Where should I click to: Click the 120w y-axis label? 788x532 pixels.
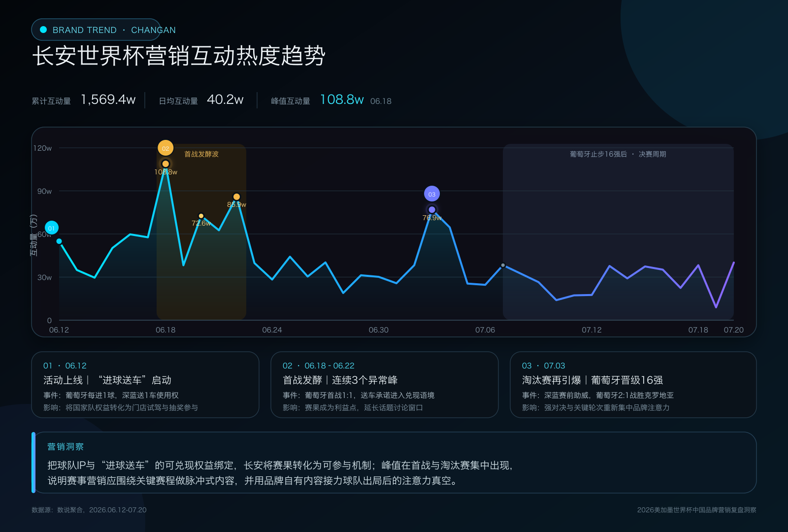point(42,148)
